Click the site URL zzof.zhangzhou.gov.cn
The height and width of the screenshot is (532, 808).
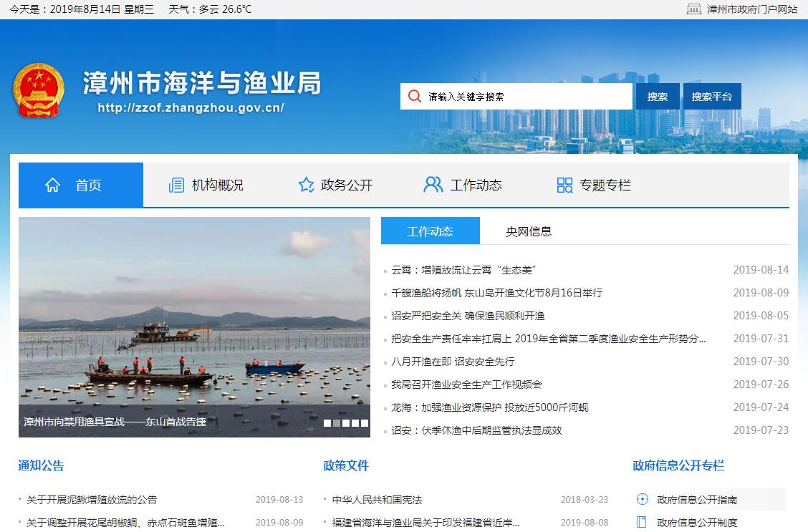(x=191, y=107)
